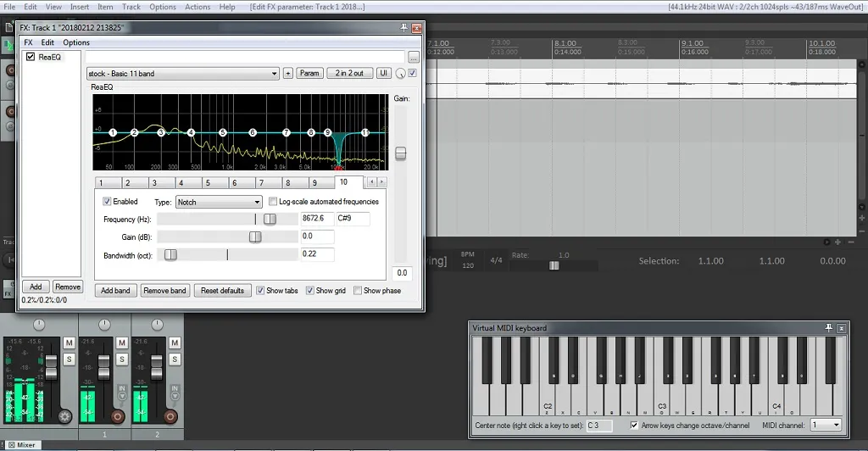Click the playback Rate slider handle

554,265
